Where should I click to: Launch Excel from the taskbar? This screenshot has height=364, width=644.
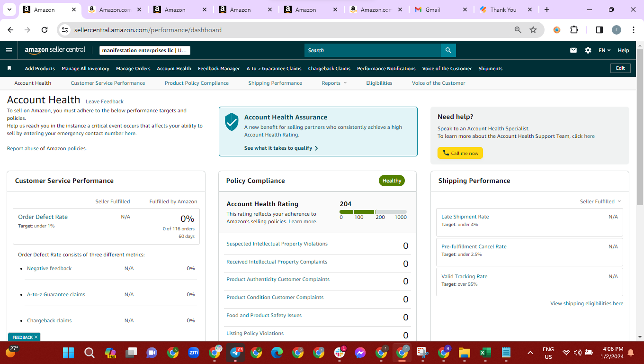(x=485, y=353)
